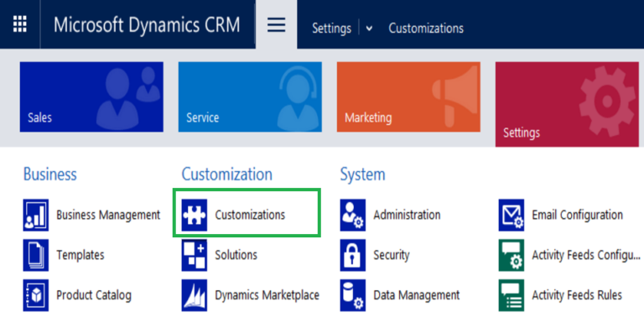
Task: Click the Email Configuration envelope icon
Action: point(512,216)
